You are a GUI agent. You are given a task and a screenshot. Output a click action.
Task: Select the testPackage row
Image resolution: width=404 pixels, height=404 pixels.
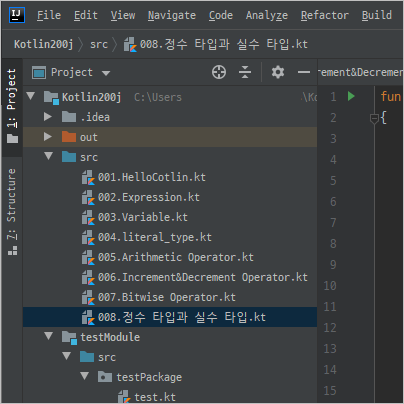170,377
